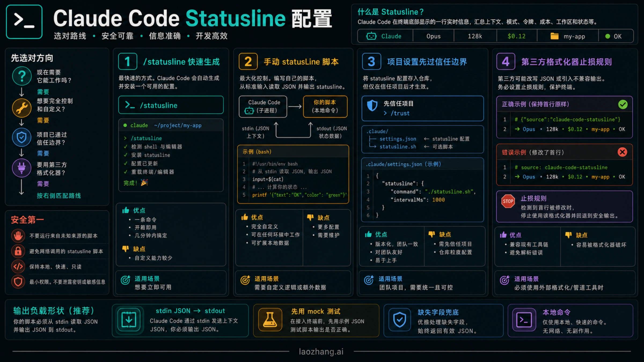Image resolution: width=644 pixels, height=362 pixels.
Task: Click the green checkmark on 正确示例
Action: (x=623, y=104)
